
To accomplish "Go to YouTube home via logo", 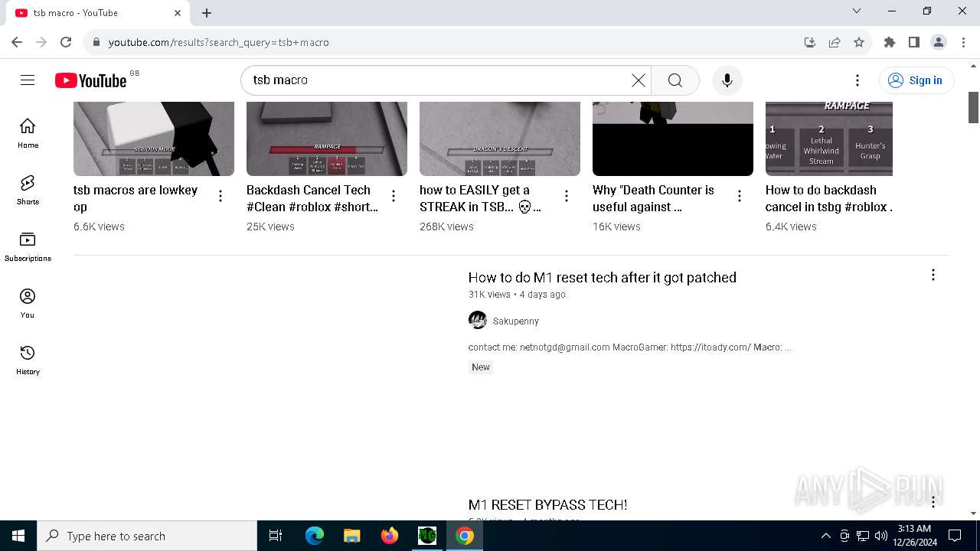I will pos(90,80).
